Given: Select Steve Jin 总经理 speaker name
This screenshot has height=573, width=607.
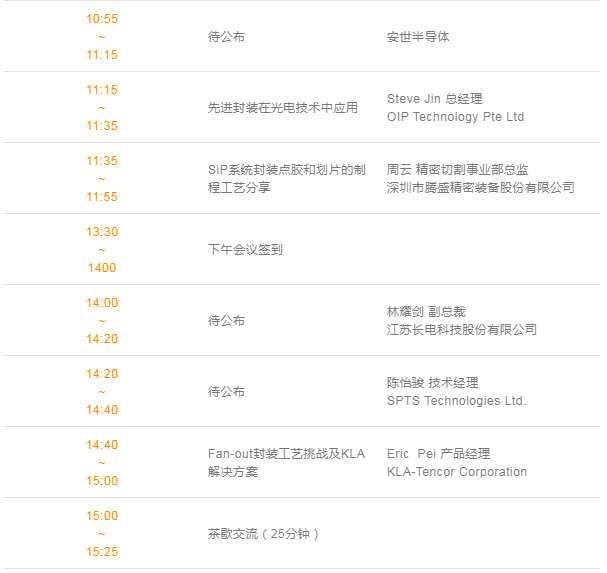Looking at the screenshot, I should pyautogui.click(x=435, y=99).
